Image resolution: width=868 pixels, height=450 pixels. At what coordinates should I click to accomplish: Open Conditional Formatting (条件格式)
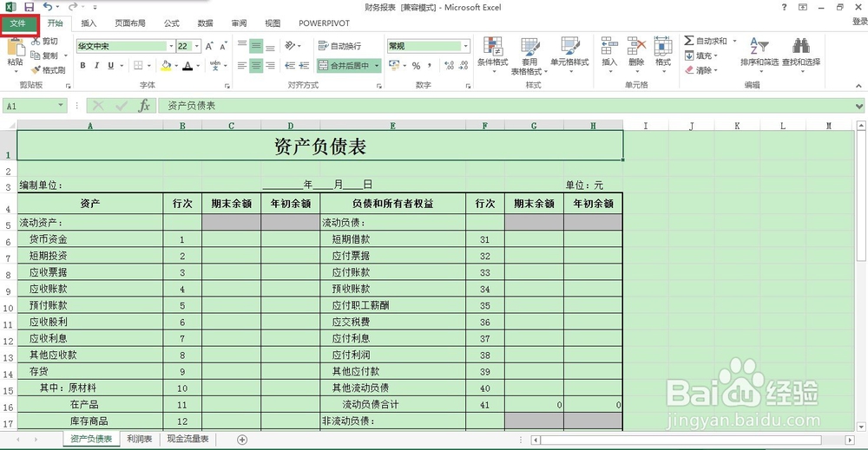[493, 55]
